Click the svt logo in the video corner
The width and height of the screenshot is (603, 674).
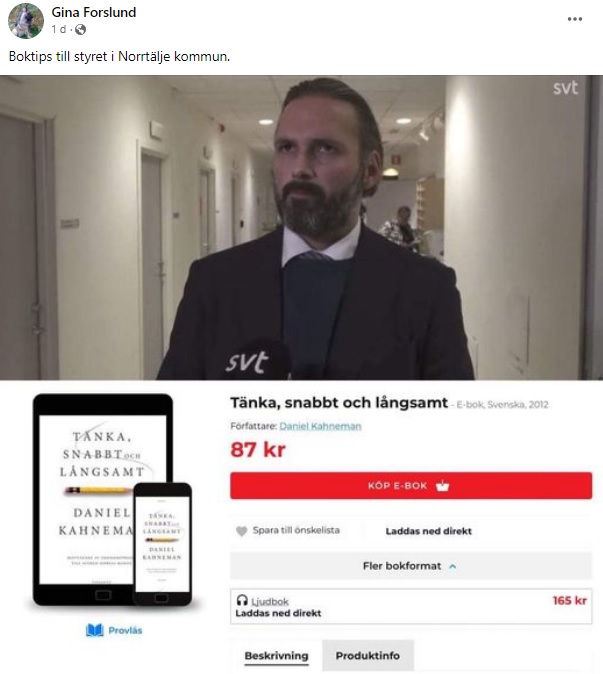click(565, 88)
